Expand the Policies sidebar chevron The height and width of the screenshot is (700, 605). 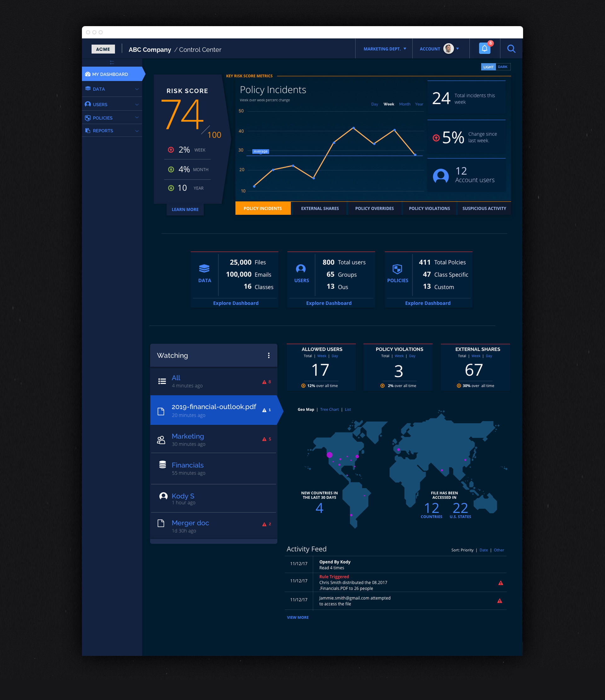137,117
